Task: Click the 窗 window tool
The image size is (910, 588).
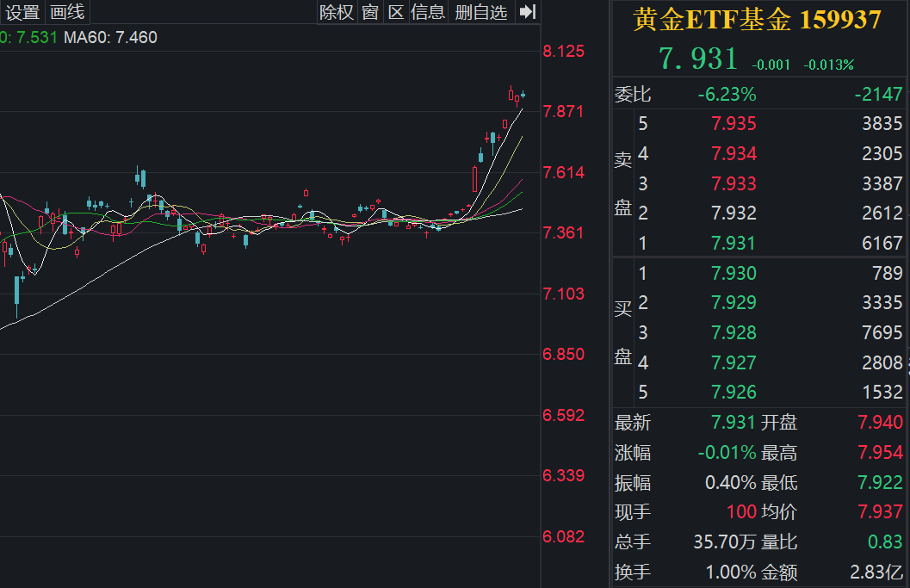Action: pos(369,12)
